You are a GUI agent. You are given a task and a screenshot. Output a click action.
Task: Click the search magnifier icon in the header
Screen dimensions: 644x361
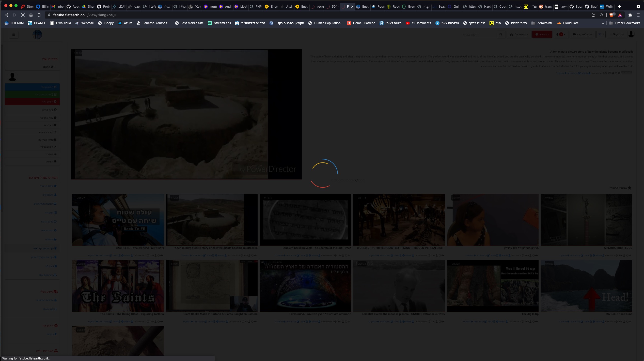501,34
